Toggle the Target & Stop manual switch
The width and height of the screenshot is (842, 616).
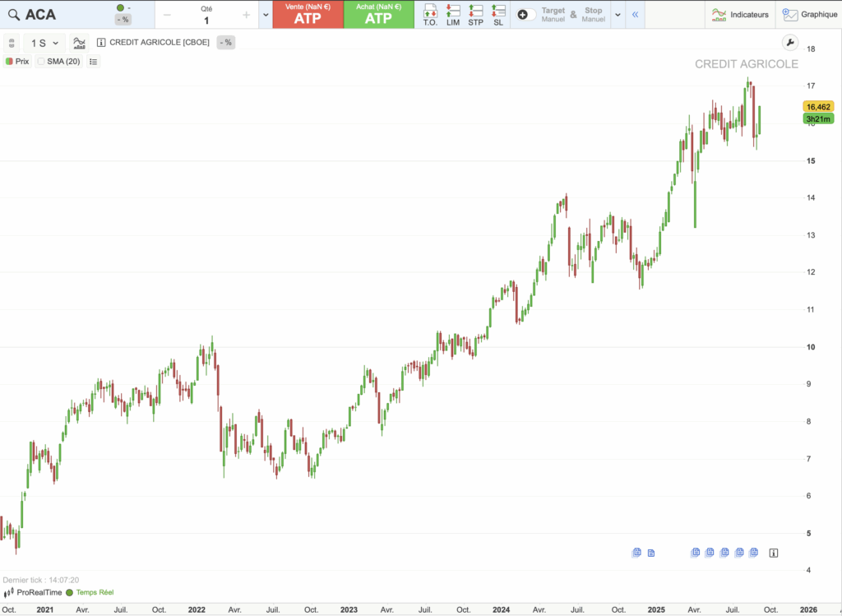tap(526, 15)
